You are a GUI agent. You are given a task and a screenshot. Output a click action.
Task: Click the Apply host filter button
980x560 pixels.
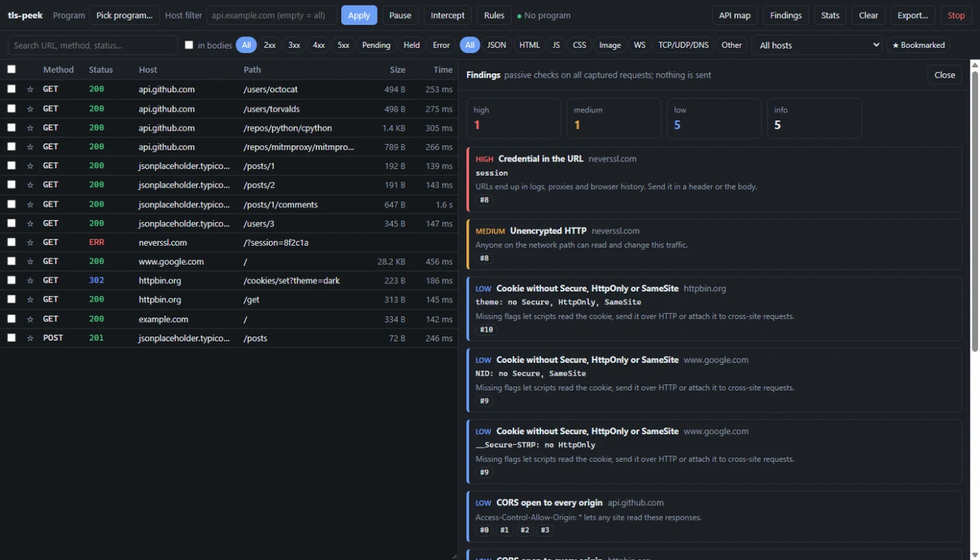pos(359,15)
